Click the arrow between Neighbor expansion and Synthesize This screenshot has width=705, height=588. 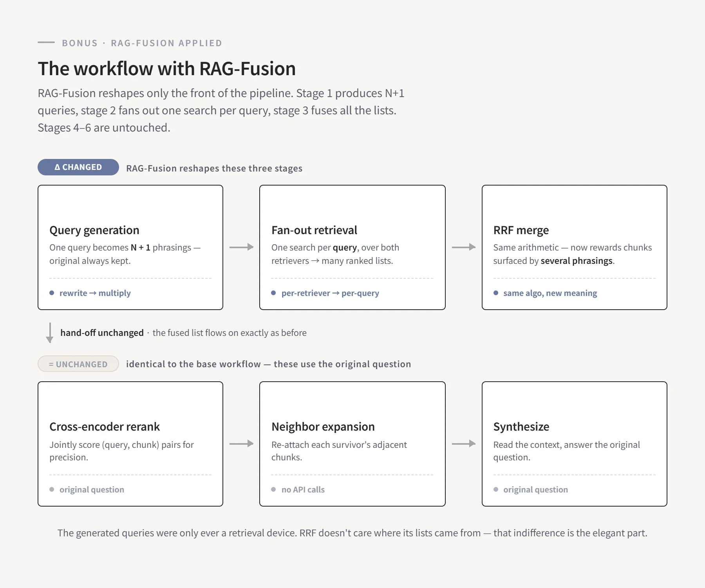[464, 444]
